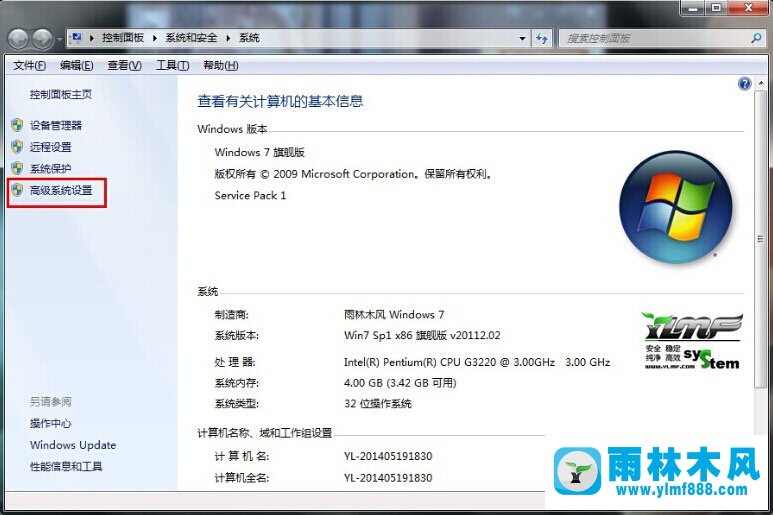Click the text Service Pack 1
Viewport: 773px width, 515px height.
pyautogui.click(x=250, y=196)
